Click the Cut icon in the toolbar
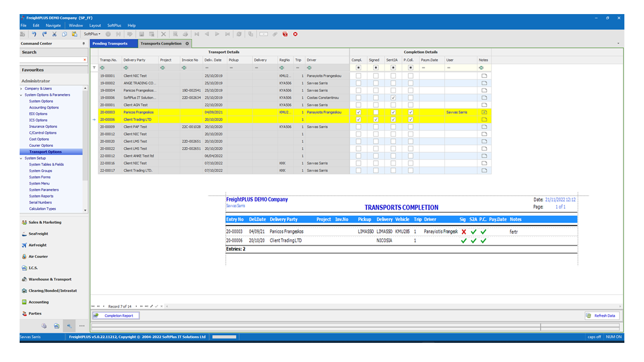This screenshot has width=644, height=362. tap(54, 34)
